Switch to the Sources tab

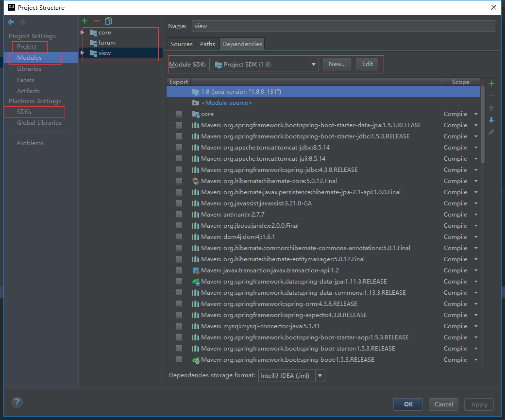pos(181,44)
